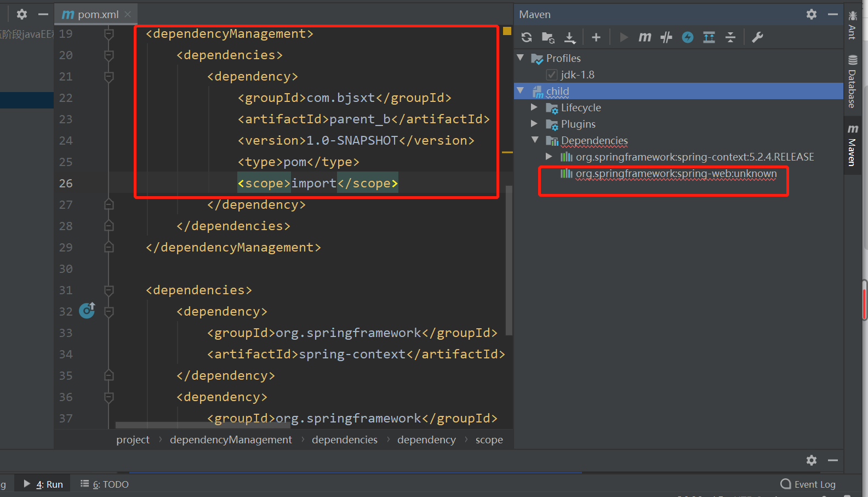The height and width of the screenshot is (497, 868).
Task: Expand spring-context dependency node
Action: click(x=549, y=156)
